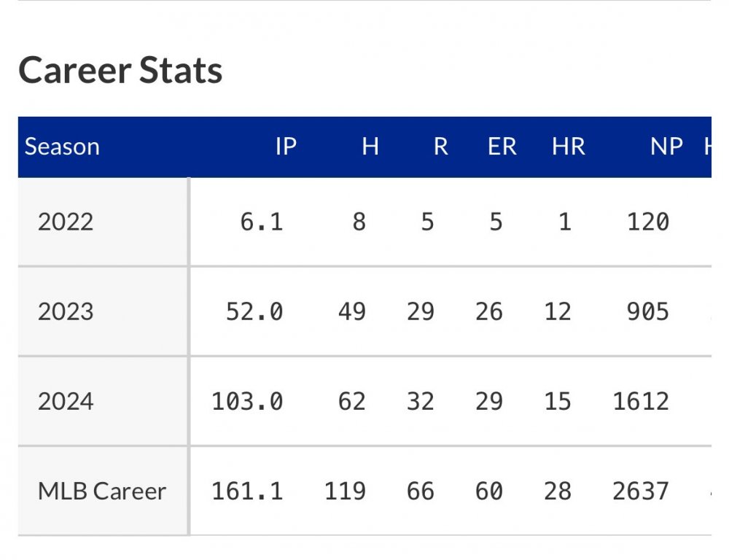The image size is (729, 560).
Task: Select the 120 pitches cell for 2022
Action: (x=647, y=222)
